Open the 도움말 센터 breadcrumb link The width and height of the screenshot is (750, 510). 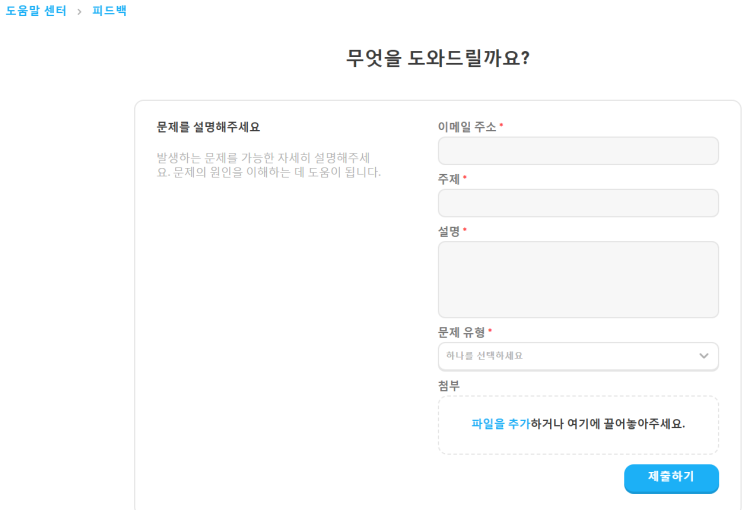click(36, 11)
